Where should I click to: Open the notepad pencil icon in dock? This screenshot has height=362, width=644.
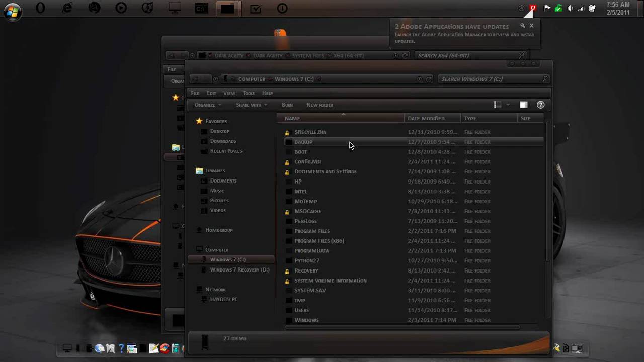[x=154, y=348]
